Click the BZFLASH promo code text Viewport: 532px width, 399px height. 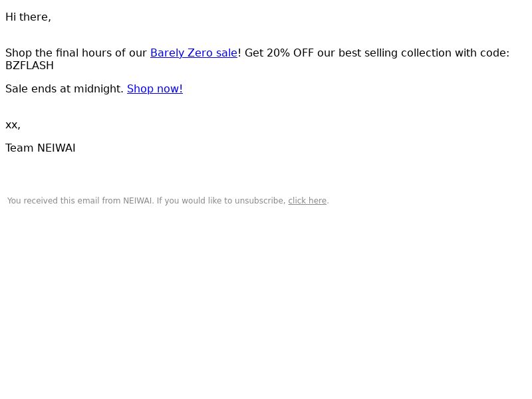29,65
